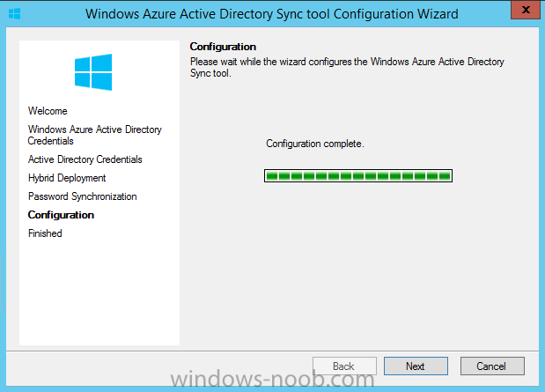545x392 pixels.
Task: Select the Welcome step in sidebar
Action: 48,111
